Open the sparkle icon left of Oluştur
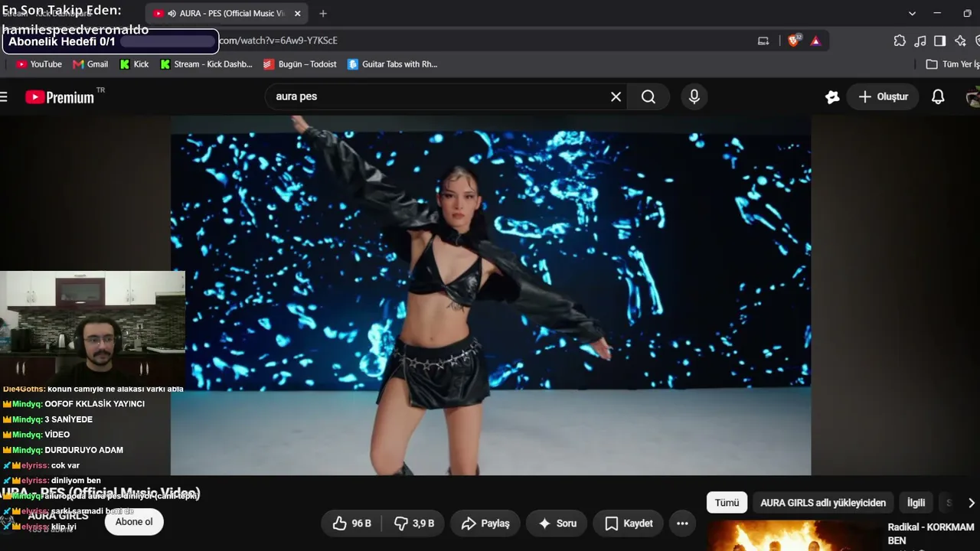The width and height of the screenshot is (980, 551). click(x=832, y=96)
